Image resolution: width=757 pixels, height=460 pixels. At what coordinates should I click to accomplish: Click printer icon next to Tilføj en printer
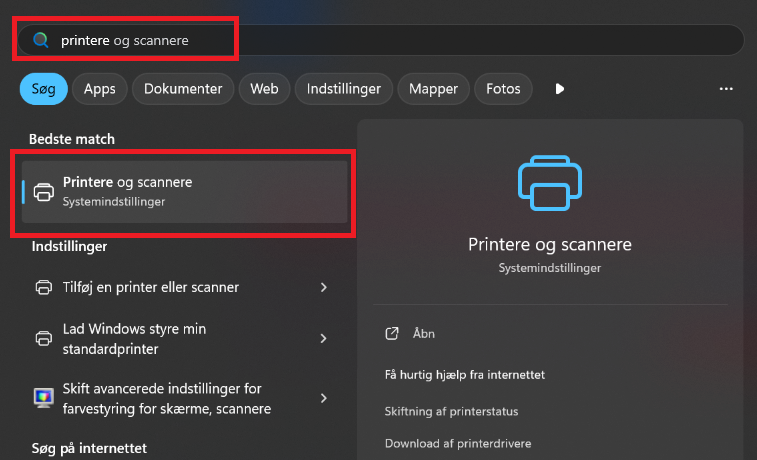tap(44, 287)
